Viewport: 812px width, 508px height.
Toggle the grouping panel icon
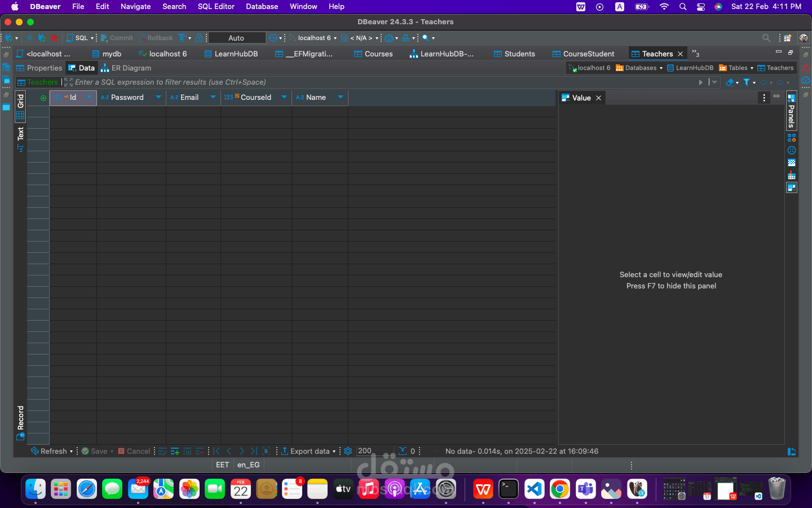click(x=792, y=137)
